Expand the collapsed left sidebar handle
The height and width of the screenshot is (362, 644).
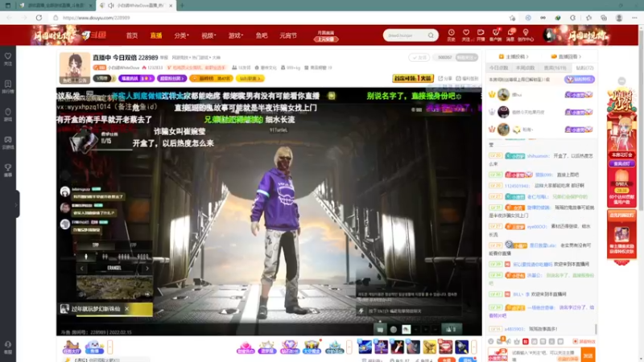tap(16, 204)
